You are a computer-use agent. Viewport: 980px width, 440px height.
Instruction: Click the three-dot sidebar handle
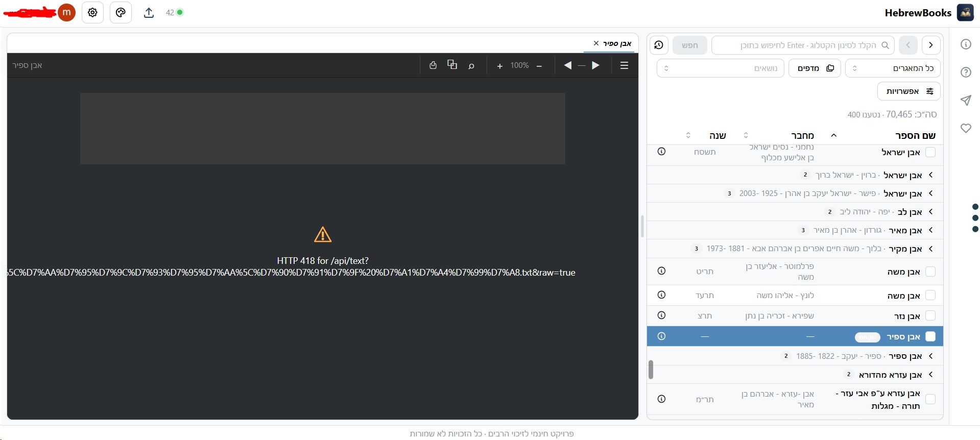click(x=975, y=218)
